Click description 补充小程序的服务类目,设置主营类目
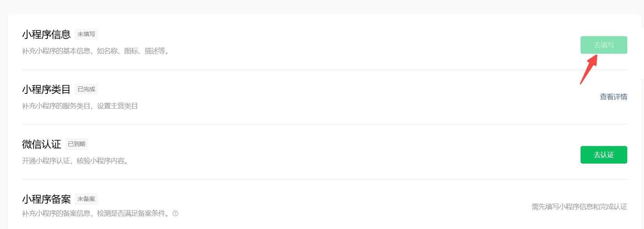This screenshot has width=644, height=229. click(x=80, y=106)
